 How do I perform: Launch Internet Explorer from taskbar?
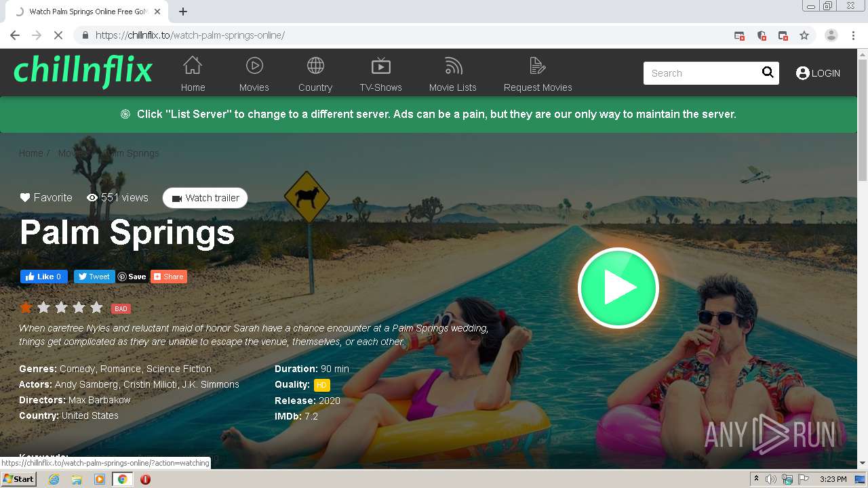pos(54,479)
